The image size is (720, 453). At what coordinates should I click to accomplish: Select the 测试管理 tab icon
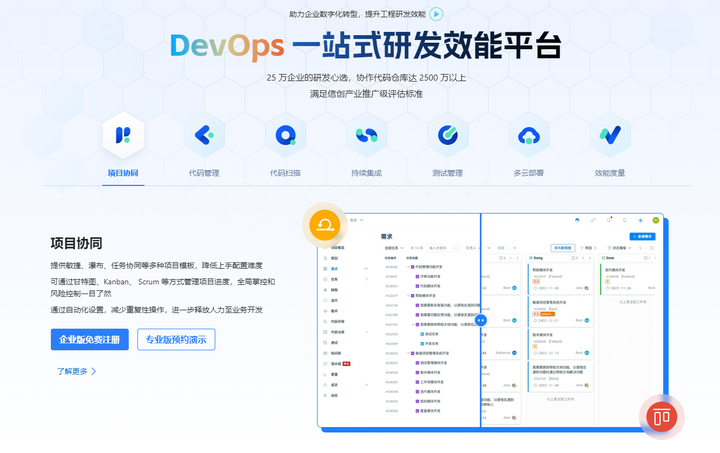point(448,135)
